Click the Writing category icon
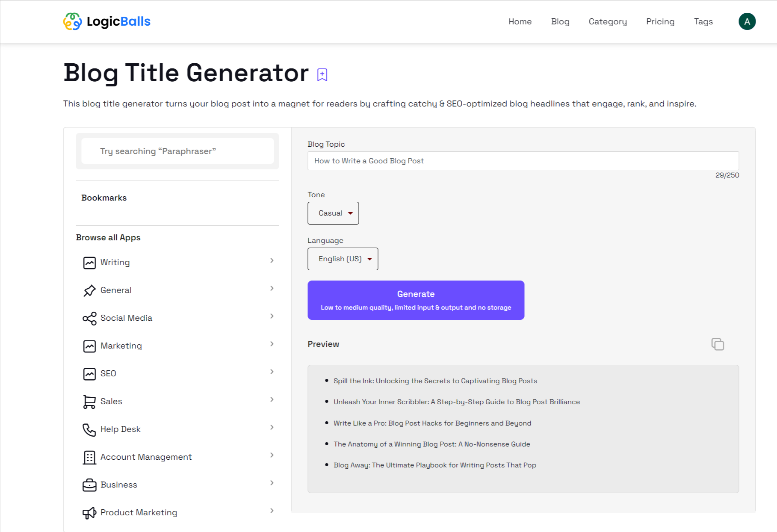The image size is (777, 532). [x=89, y=263]
